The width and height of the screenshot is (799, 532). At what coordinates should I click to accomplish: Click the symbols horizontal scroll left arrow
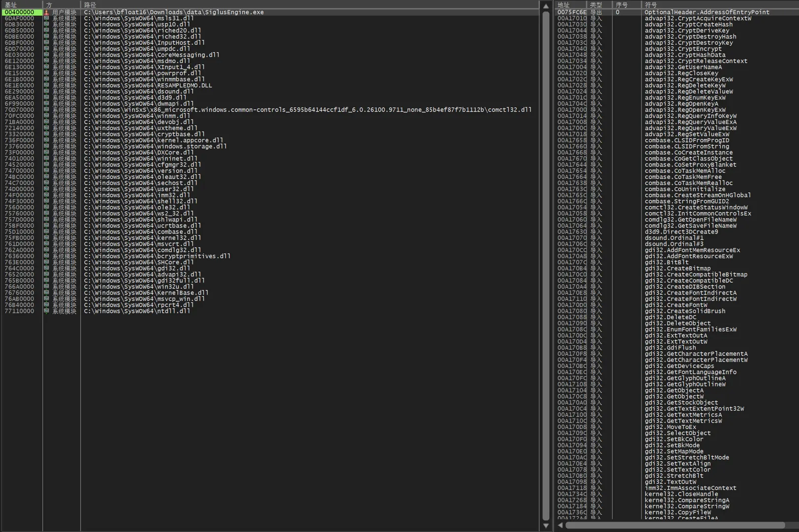click(560, 525)
